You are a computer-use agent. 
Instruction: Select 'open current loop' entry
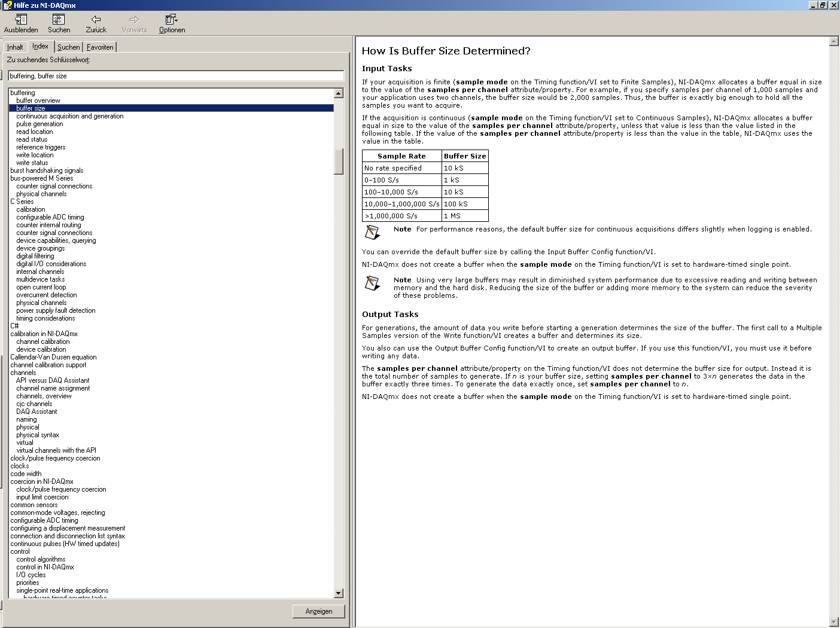[41, 287]
